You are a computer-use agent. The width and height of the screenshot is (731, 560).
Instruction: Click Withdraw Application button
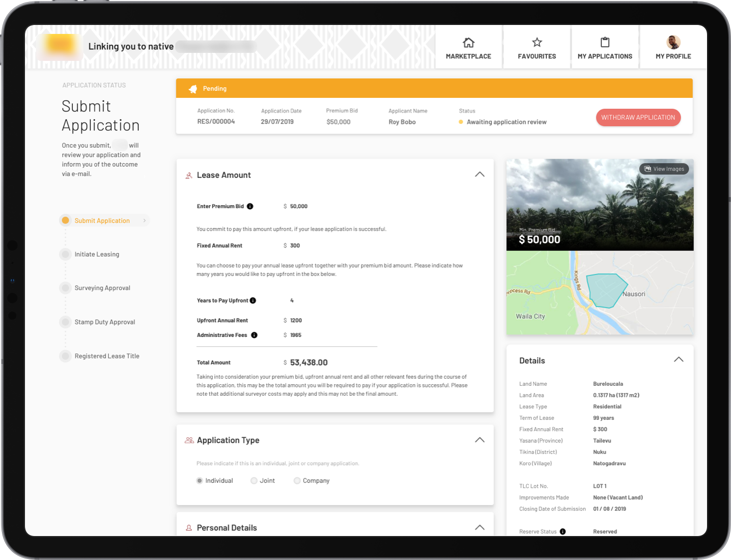pos(638,117)
